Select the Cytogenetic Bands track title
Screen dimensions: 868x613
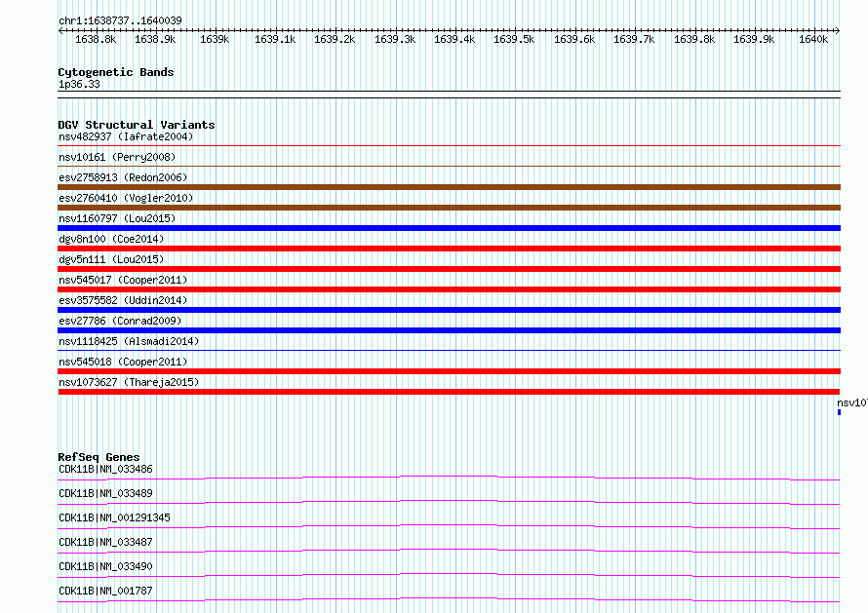116,72
